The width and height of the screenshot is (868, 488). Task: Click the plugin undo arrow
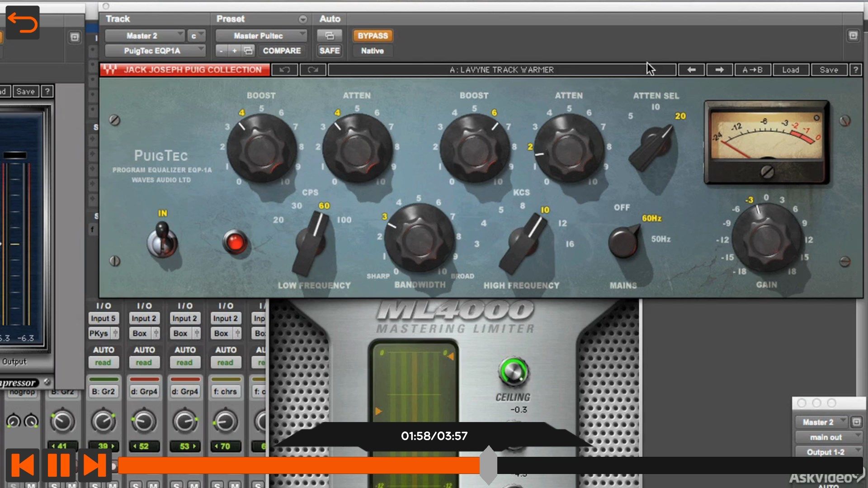284,70
